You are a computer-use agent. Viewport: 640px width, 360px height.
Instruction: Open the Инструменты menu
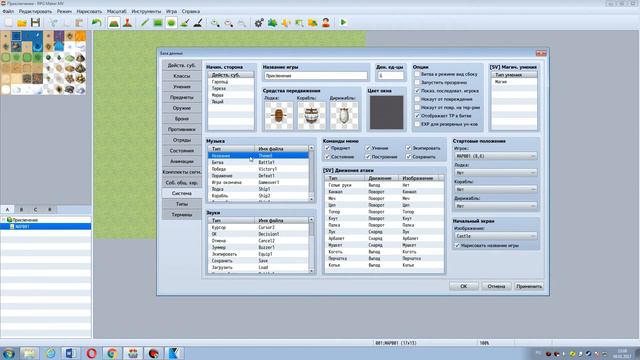[x=146, y=11]
